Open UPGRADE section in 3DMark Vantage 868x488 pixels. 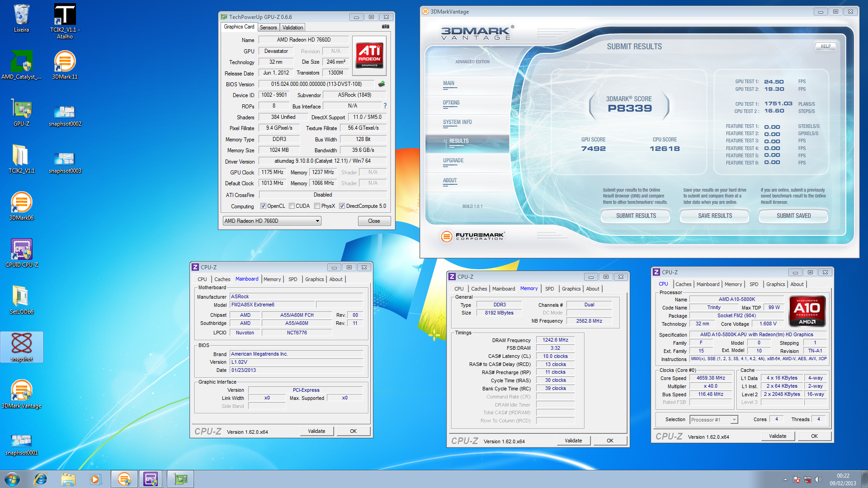coord(453,160)
